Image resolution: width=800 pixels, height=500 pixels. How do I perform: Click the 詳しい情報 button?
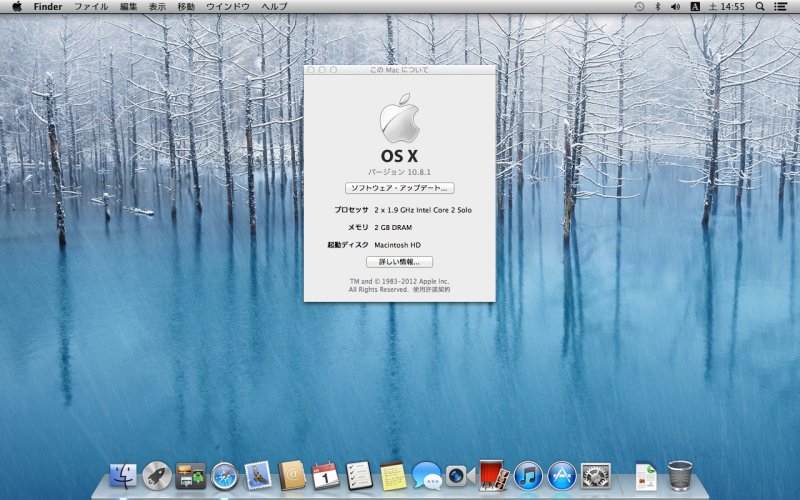click(x=399, y=262)
